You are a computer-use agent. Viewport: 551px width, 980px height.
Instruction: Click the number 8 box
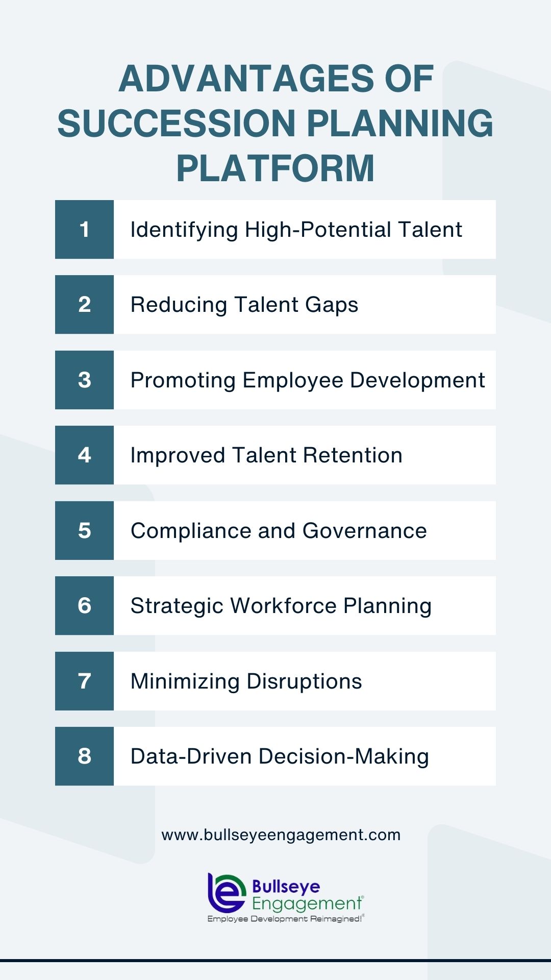click(x=84, y=756)
